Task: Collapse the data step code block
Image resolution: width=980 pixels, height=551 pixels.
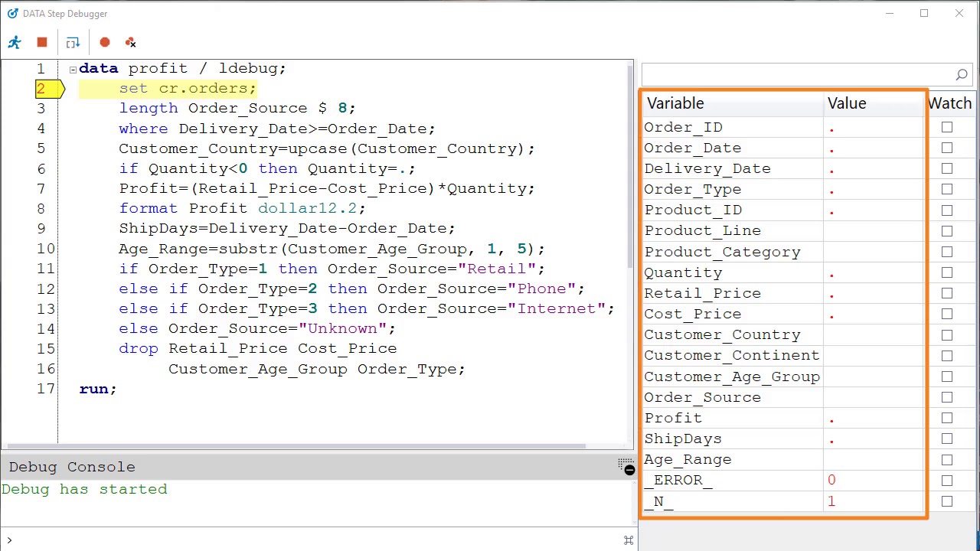Action: pos(73,69)
